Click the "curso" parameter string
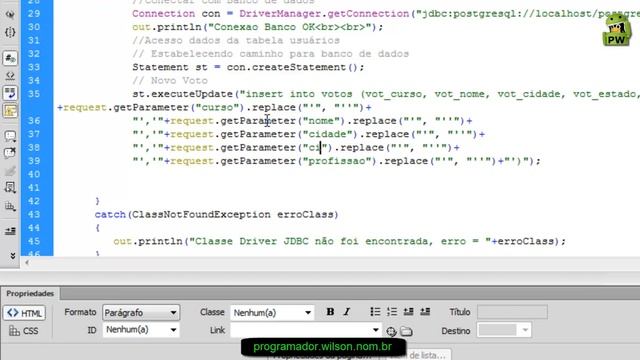The height and width of the screenshot is (360, 640). (x=217, y=107)
